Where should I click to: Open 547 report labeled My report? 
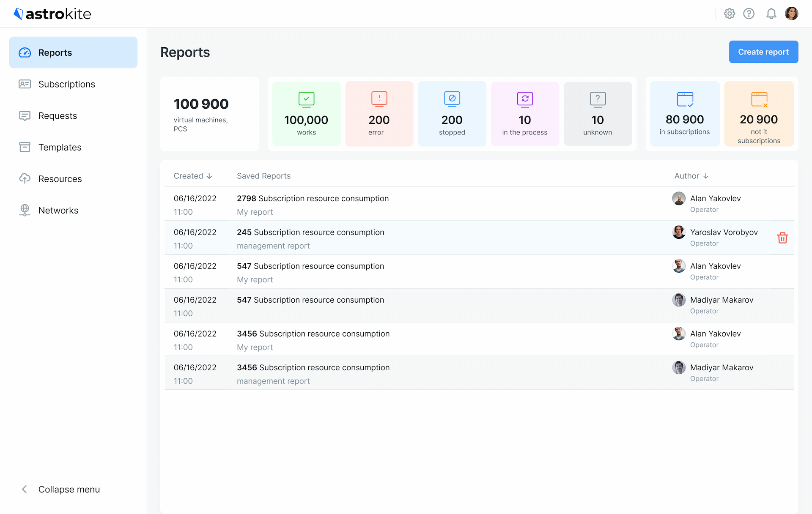point(479,272)
